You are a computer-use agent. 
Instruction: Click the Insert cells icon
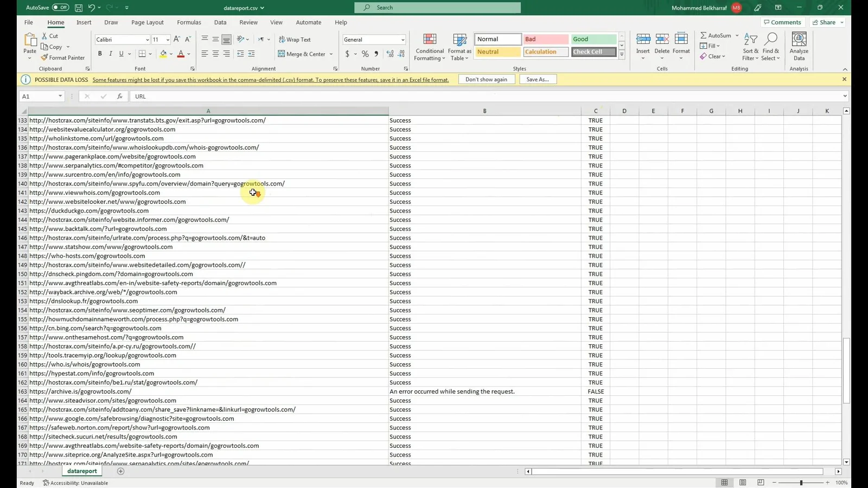[x=643, y=39]
